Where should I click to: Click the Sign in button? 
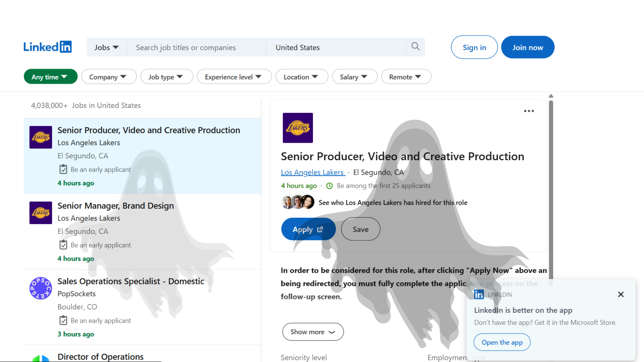click(474, 47)
